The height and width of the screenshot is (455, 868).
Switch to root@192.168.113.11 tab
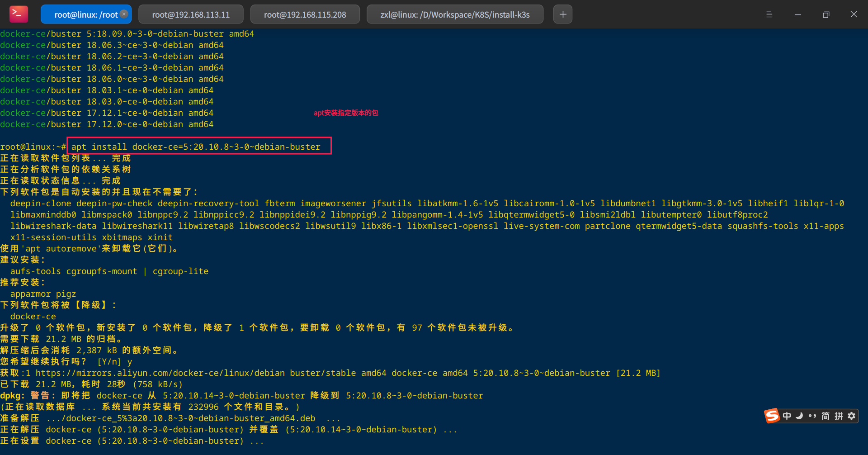click(191, 14)
